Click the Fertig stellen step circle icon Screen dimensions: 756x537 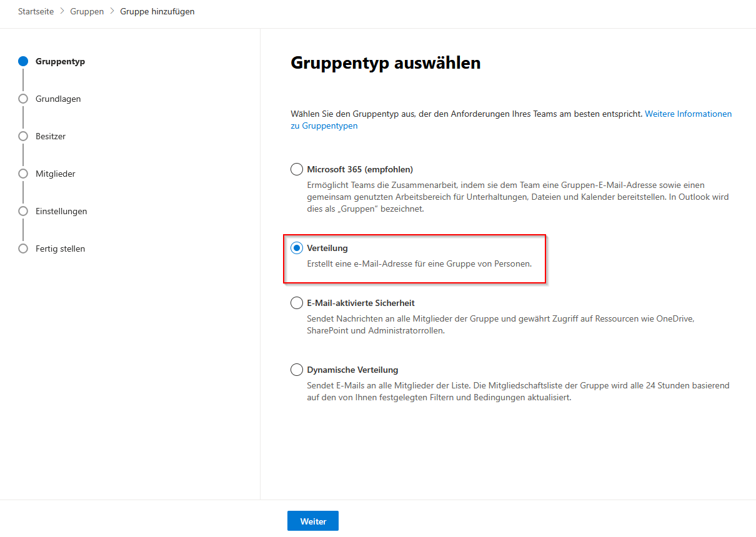[23, 249]
